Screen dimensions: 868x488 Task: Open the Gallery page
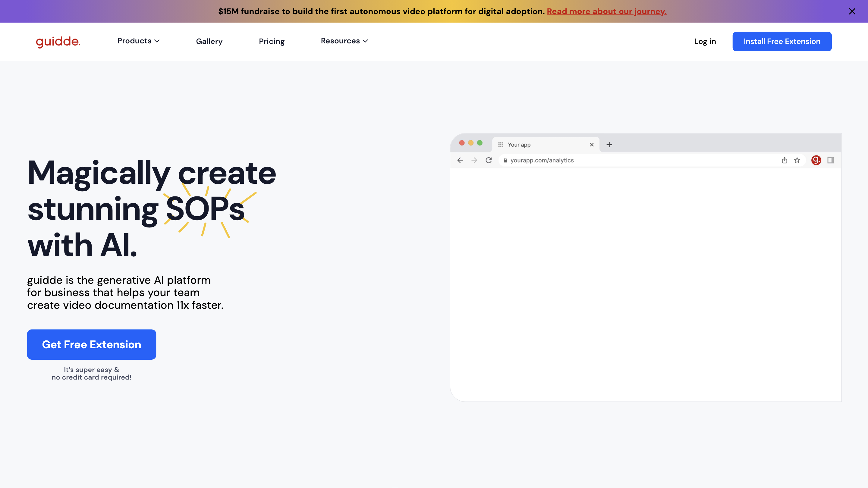(209, 42)
